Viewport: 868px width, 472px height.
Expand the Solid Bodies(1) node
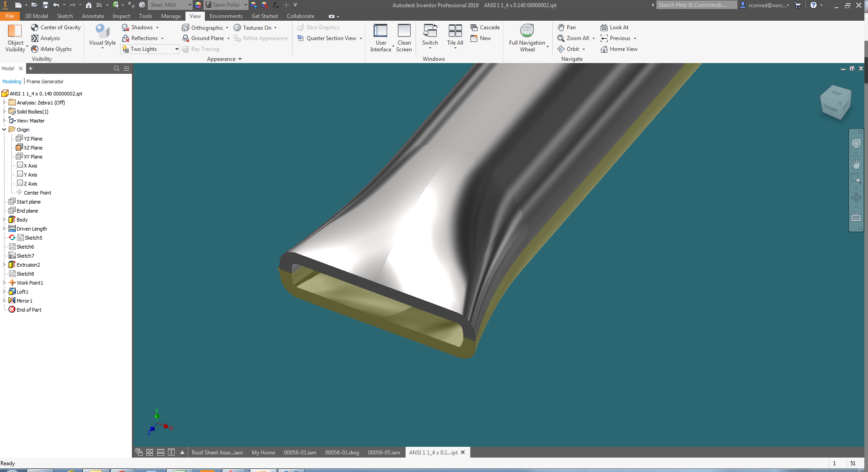(x=4, y=112)
